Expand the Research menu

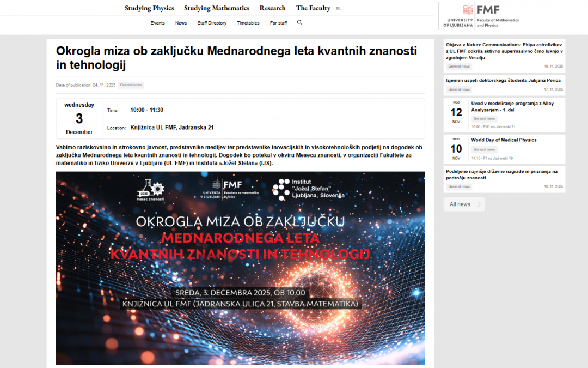[x=272, y=8]
